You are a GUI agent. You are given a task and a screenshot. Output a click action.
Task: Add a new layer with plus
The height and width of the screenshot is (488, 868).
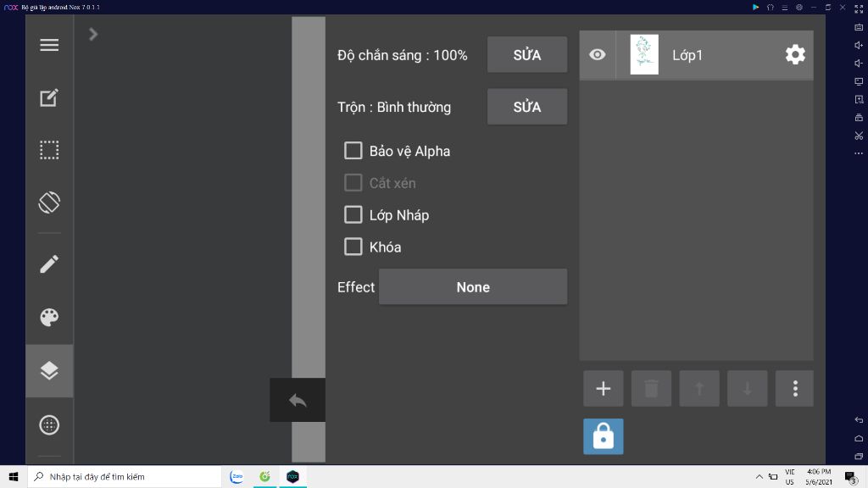click(604, 388)
